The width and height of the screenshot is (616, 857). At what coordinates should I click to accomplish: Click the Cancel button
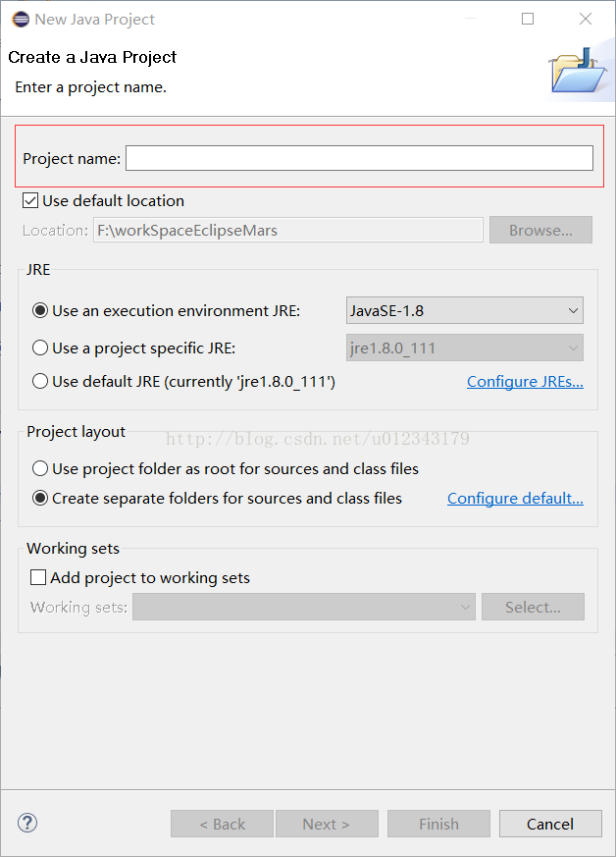(550, 824)
